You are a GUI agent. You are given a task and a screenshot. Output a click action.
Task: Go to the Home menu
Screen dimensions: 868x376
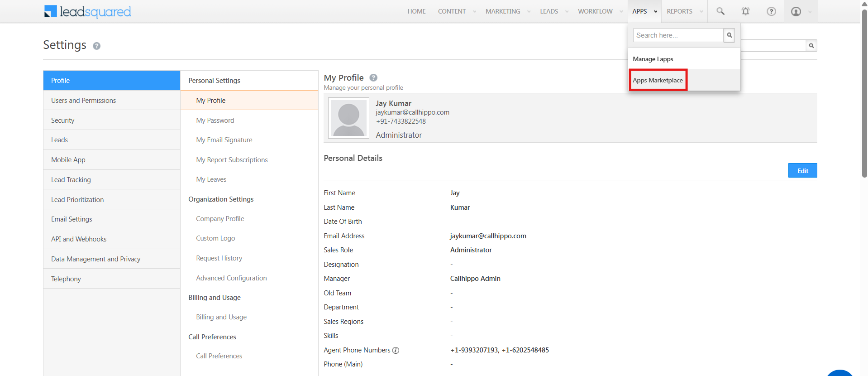[416, 11]
